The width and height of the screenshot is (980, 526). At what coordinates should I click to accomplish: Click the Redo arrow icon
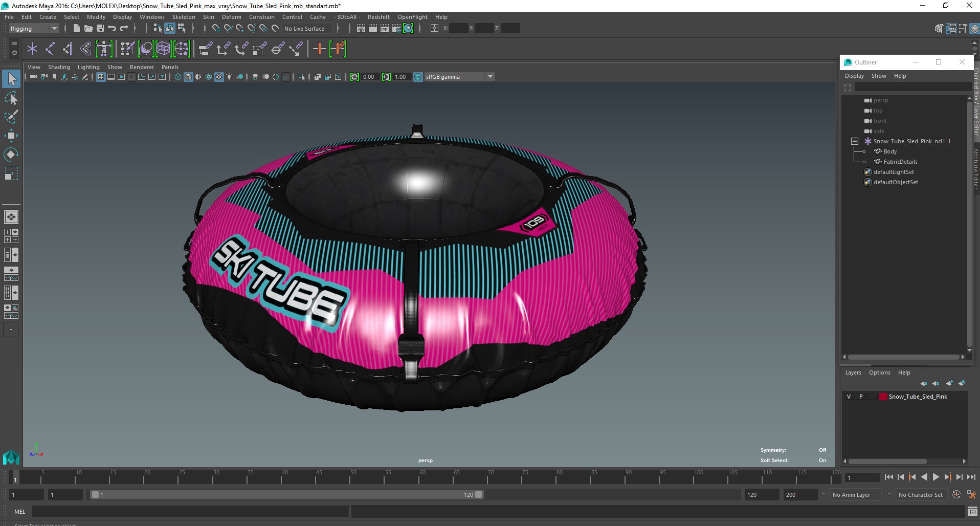pos(123,28)
